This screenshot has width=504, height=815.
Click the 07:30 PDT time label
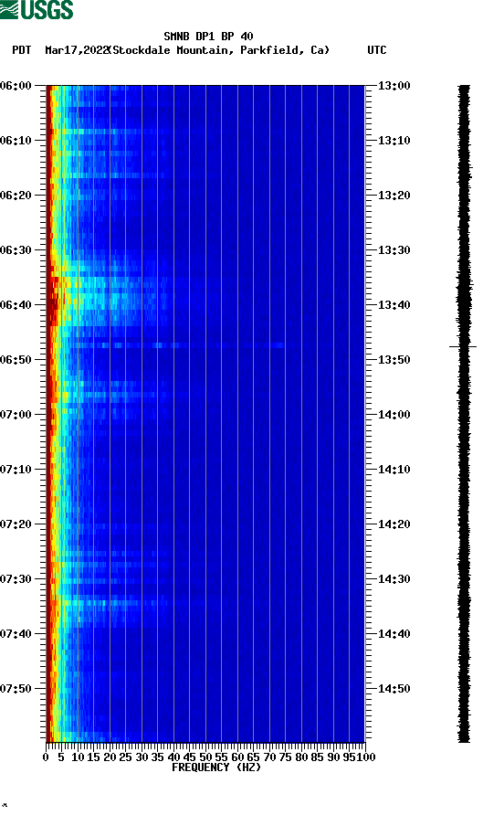tap(16, 579)
